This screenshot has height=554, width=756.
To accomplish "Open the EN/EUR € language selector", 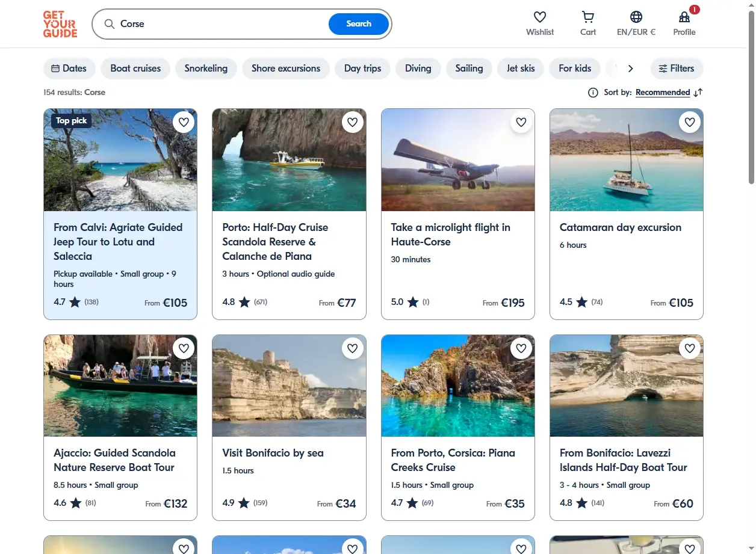I will coord(636,24).
